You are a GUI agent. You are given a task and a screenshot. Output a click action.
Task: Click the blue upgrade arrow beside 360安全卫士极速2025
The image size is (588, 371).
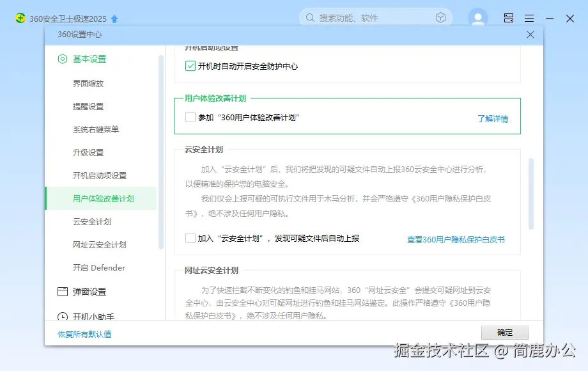114,19
